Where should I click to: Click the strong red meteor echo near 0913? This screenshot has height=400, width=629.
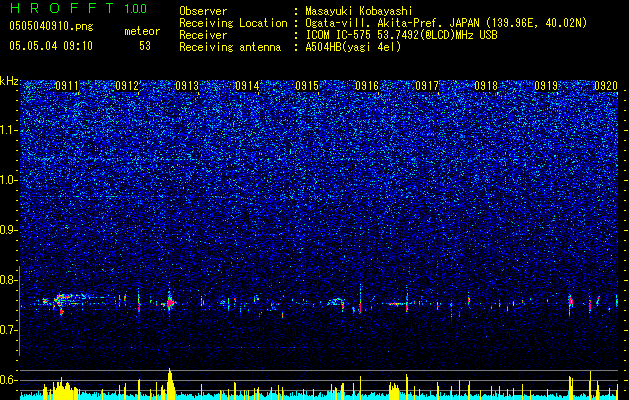pyautogui.click(x=170, y=303)
